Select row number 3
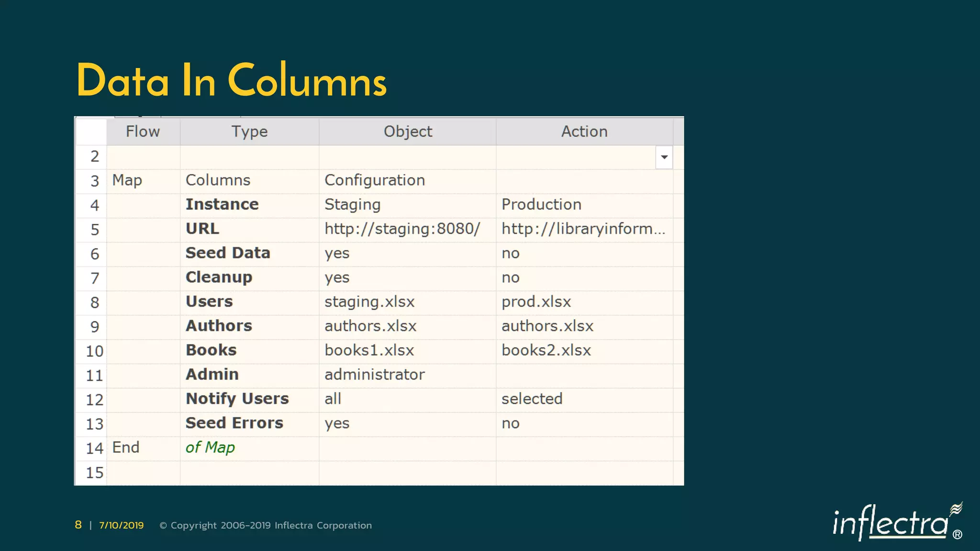 [x=91, y=181]
